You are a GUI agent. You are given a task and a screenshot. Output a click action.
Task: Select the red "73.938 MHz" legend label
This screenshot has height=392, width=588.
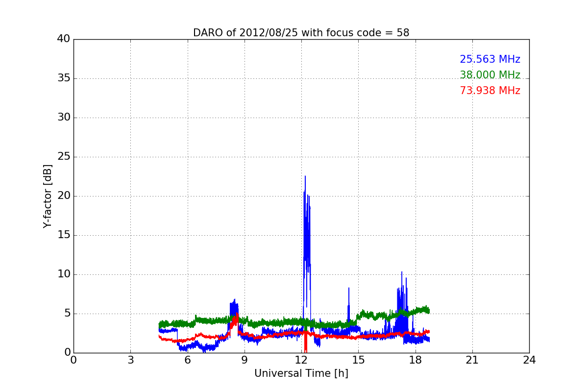click(490, 91)
